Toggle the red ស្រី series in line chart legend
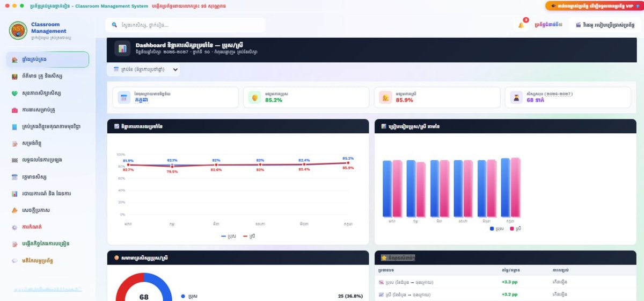 click(x=248, y=236)
